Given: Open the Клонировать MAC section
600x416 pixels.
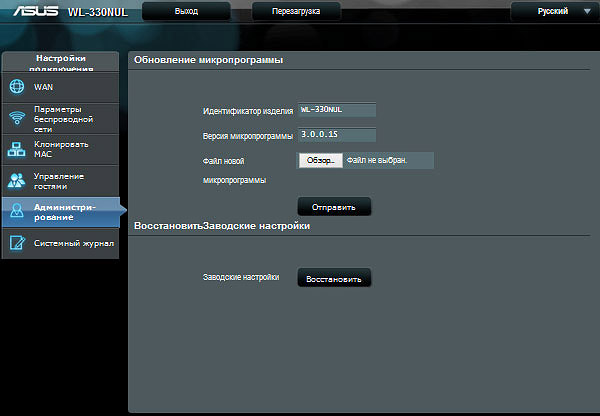Looking at the screenshot, I should coord(60,149).
